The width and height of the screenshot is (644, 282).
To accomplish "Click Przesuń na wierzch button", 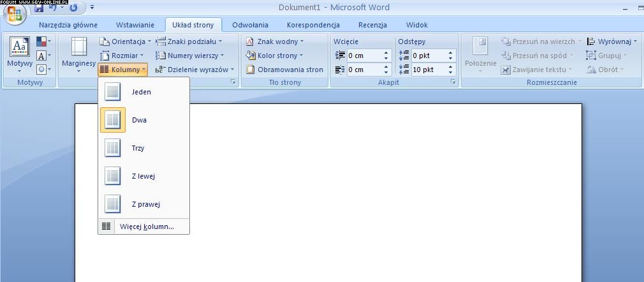I will click(x=541, y=41).
